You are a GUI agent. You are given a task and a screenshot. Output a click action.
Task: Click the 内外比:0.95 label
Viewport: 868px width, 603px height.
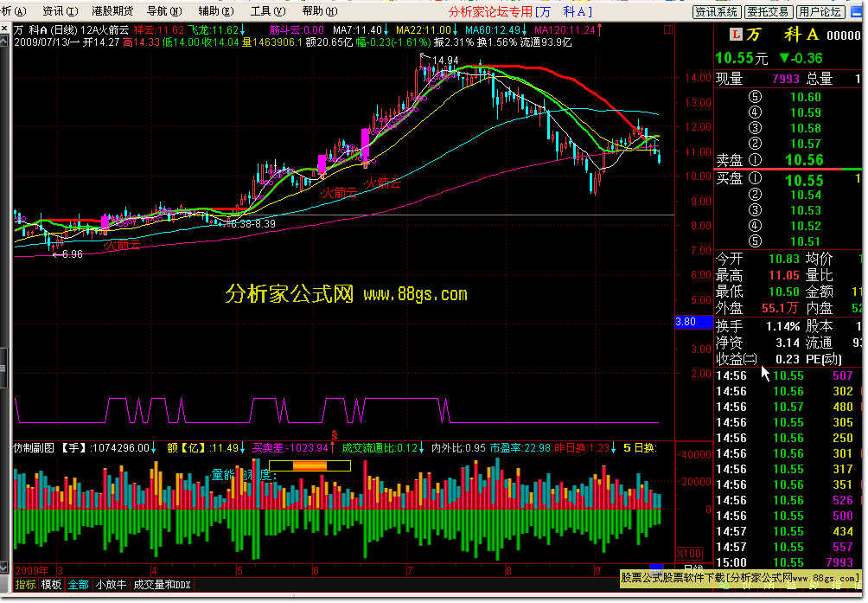[x=458, y=448]
